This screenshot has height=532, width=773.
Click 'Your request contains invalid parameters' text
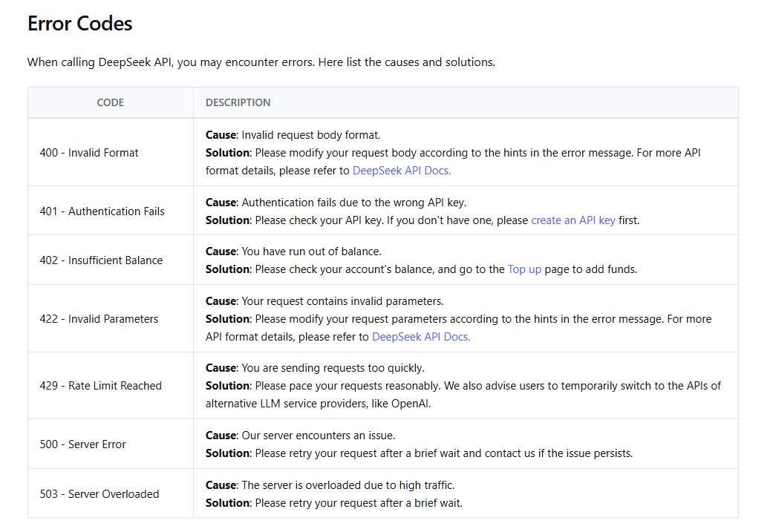342,301
